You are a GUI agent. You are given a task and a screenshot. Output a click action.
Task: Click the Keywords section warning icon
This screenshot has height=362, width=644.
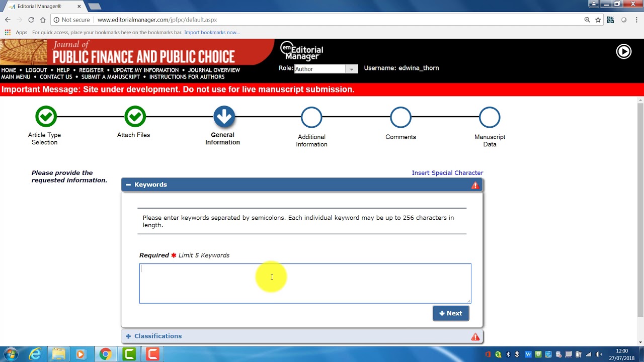point(475,185)
